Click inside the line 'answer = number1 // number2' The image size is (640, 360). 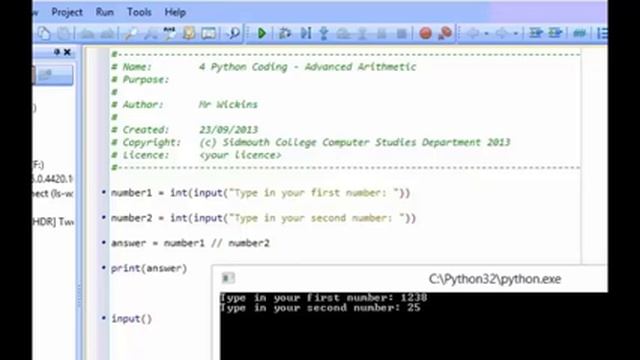tap(190, 243)
